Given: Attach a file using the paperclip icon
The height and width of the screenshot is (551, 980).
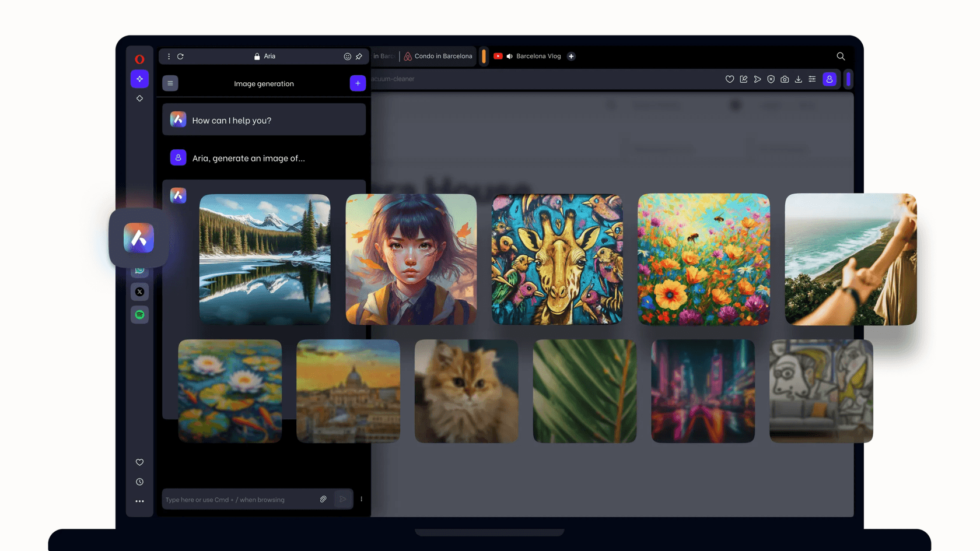Looking at the screenshot, I should tap(323, 499).
